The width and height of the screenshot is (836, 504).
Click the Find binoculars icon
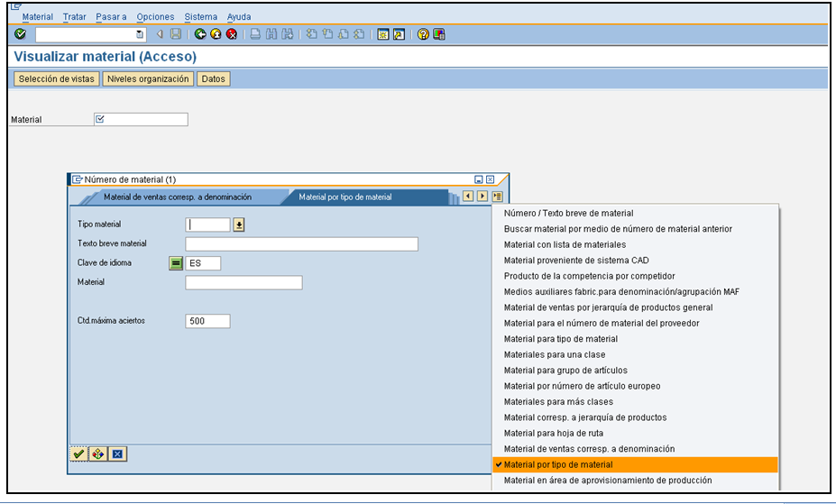[271, 34]
